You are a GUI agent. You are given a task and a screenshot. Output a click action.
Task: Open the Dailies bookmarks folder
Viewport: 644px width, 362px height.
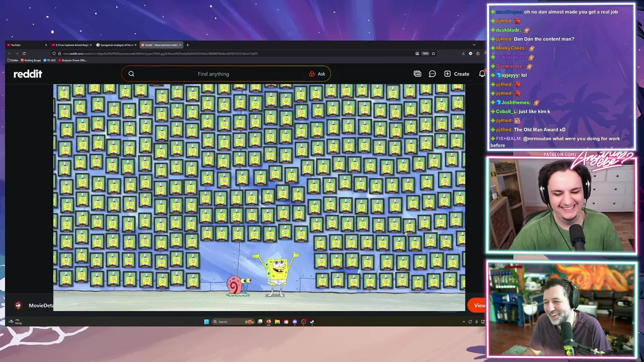pyautogui.click(x=14, y=60)
